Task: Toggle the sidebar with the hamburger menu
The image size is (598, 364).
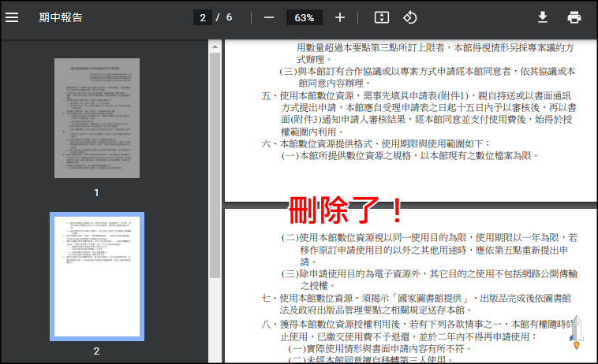Action: pyautogui.click(x=12, y=17)
